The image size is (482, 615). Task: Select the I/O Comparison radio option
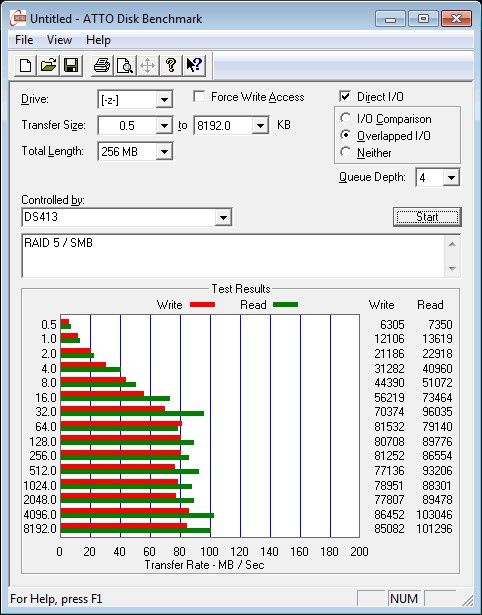(x=346, y=118)
